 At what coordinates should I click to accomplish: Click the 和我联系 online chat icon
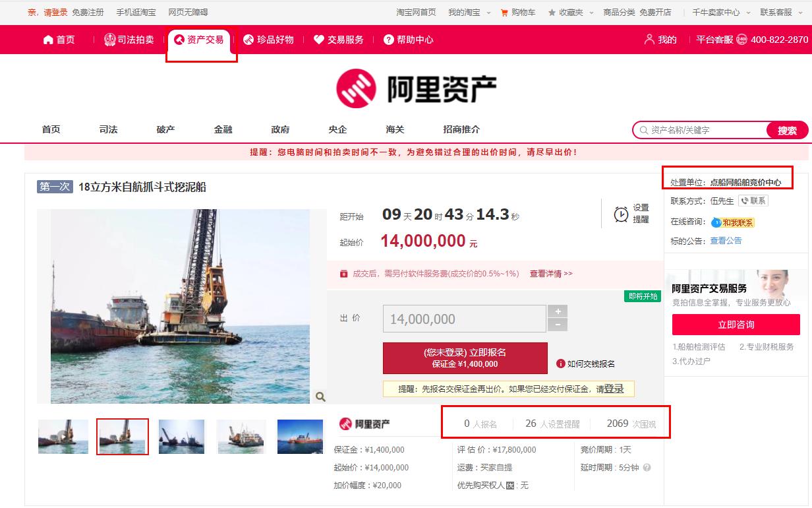pyautogui.click(x=732, y=222)
